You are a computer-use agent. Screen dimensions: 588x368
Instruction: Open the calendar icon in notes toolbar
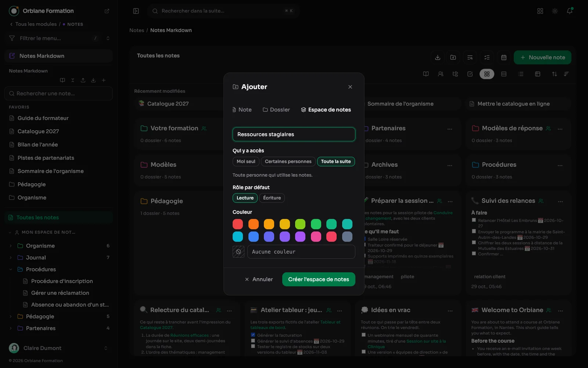pos(504,57)
